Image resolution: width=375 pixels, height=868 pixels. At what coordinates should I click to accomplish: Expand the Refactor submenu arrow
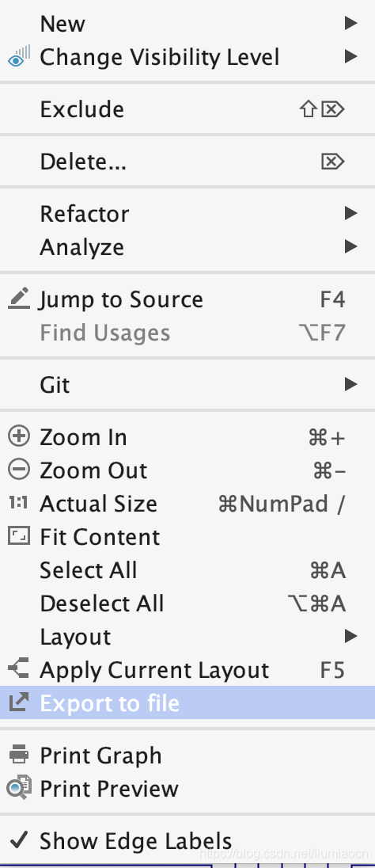coord(350,213)
